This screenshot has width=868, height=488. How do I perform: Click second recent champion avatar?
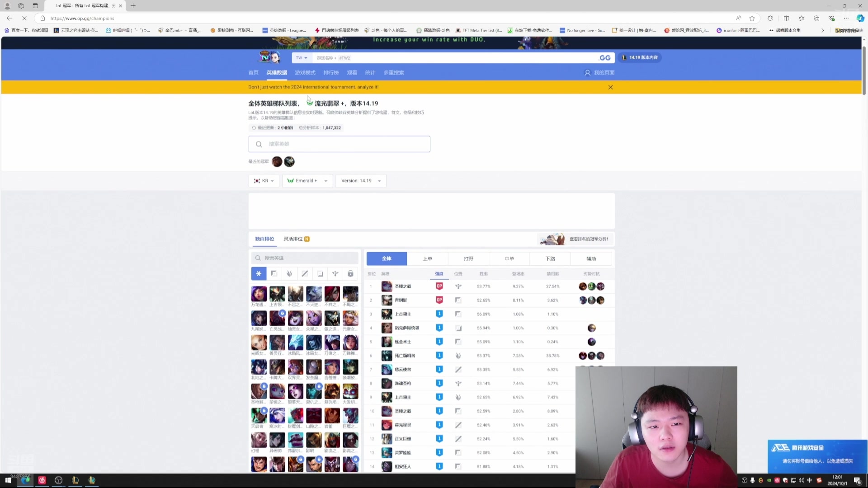click(289, 161)
